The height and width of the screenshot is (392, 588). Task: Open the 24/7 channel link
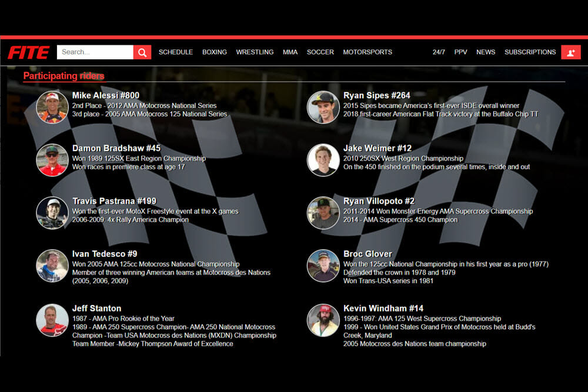point(439,52)
